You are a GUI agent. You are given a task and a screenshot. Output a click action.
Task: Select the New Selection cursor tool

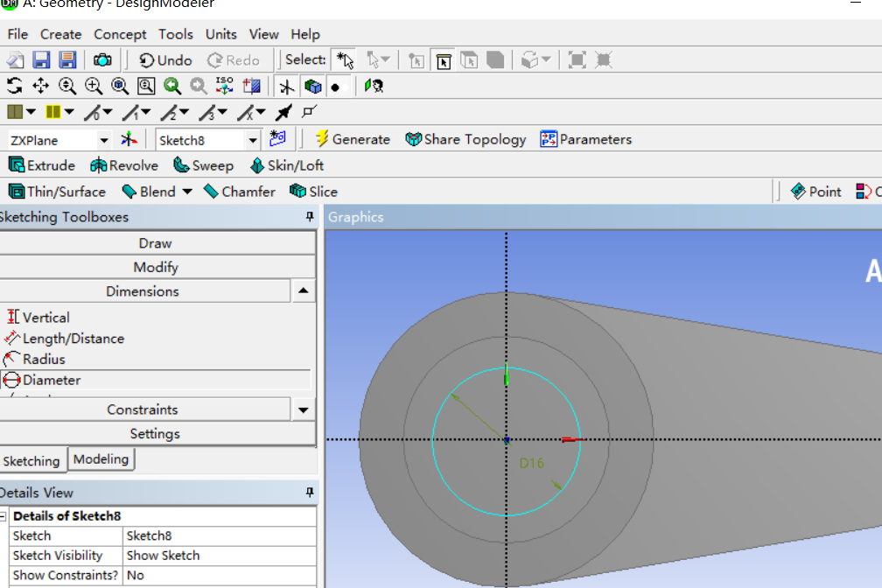345,59
